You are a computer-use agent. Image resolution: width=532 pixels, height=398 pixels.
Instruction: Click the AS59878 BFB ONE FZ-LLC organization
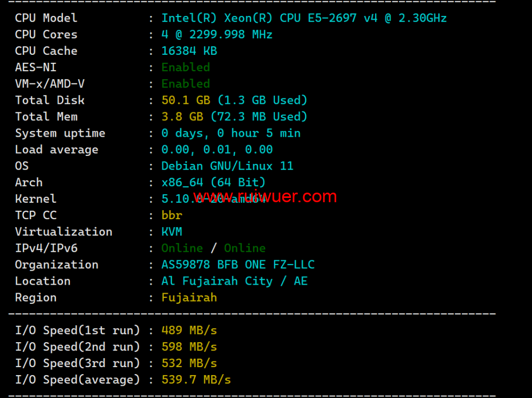point(238,265)
